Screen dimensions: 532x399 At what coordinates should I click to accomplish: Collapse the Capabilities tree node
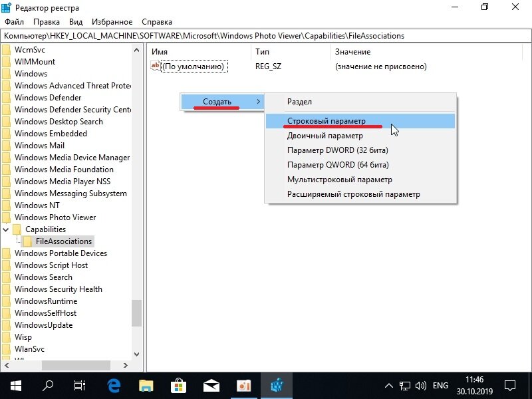coord(6,229)
